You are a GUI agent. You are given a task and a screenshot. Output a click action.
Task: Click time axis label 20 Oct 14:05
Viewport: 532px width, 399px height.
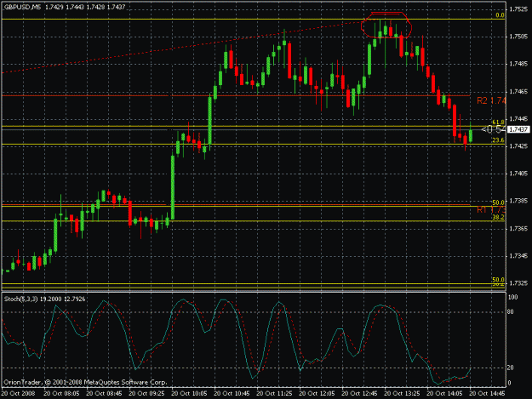(x=444, y=394)
